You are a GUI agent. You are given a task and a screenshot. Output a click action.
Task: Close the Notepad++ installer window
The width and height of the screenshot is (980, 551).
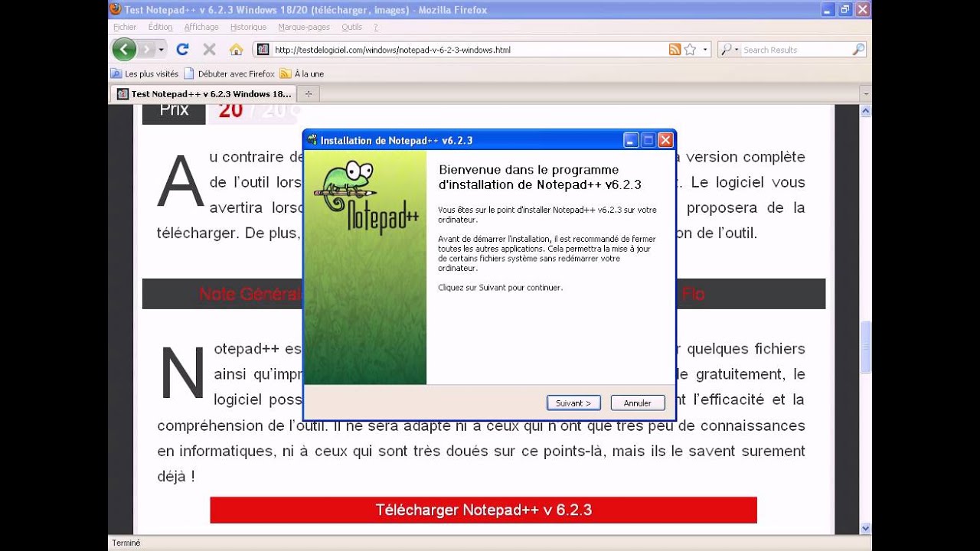(666, 140)
